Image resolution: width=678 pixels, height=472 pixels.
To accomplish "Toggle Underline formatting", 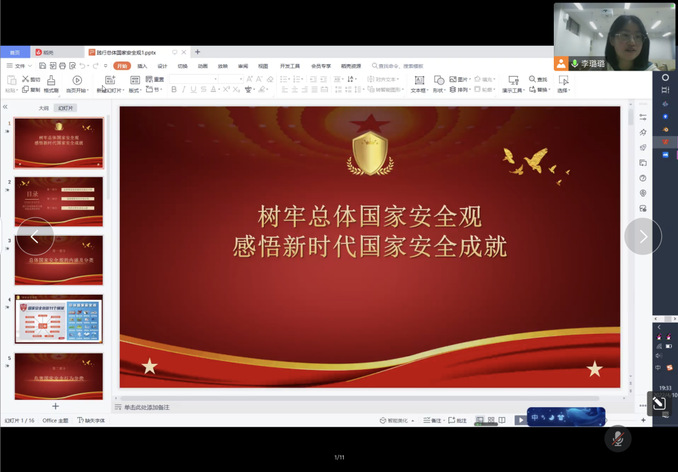I will click(x=195, y=90).
